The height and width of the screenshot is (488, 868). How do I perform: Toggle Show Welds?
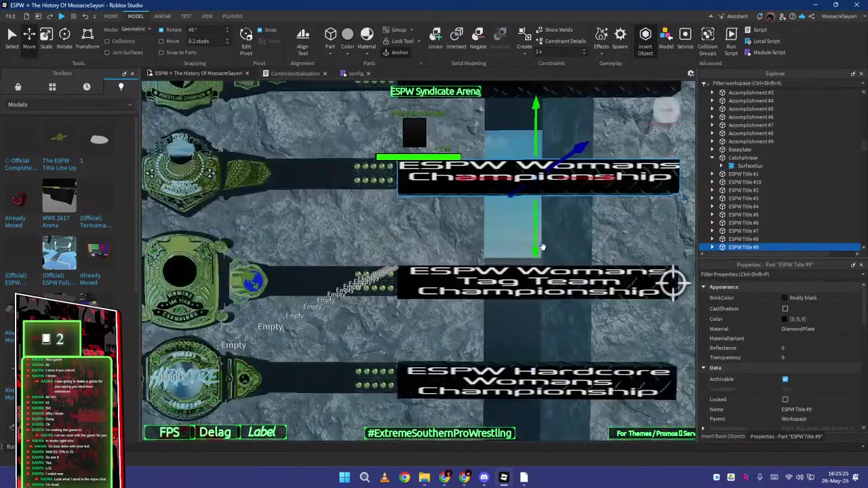tap(555, 30)
